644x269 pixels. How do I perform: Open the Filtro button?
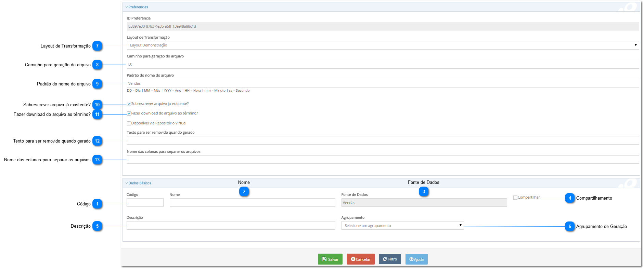[390, 259]
